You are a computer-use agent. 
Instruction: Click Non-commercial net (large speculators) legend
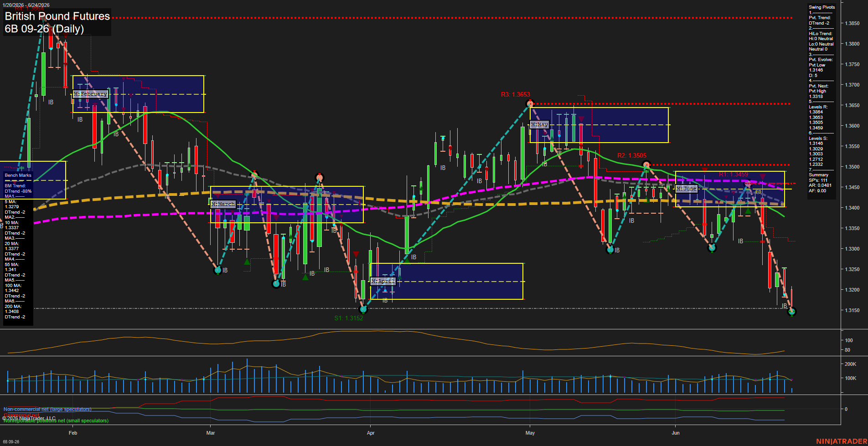tap(47, 410)
